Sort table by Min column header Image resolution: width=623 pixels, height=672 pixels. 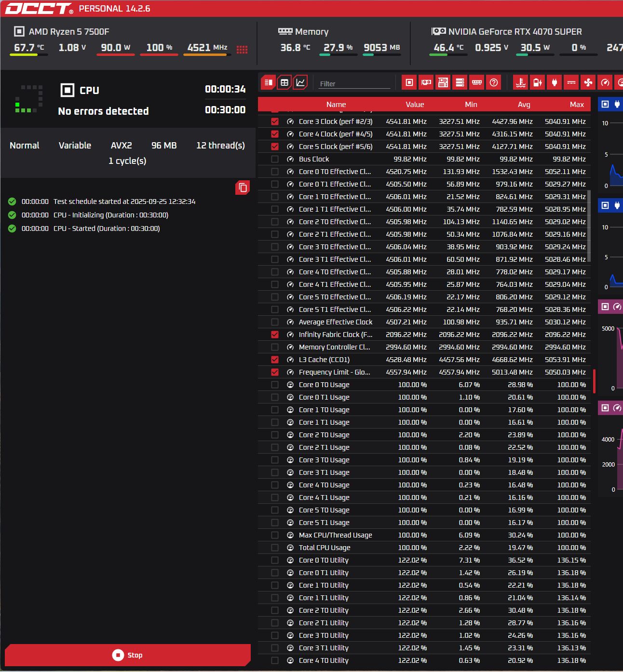pos(471,105)
